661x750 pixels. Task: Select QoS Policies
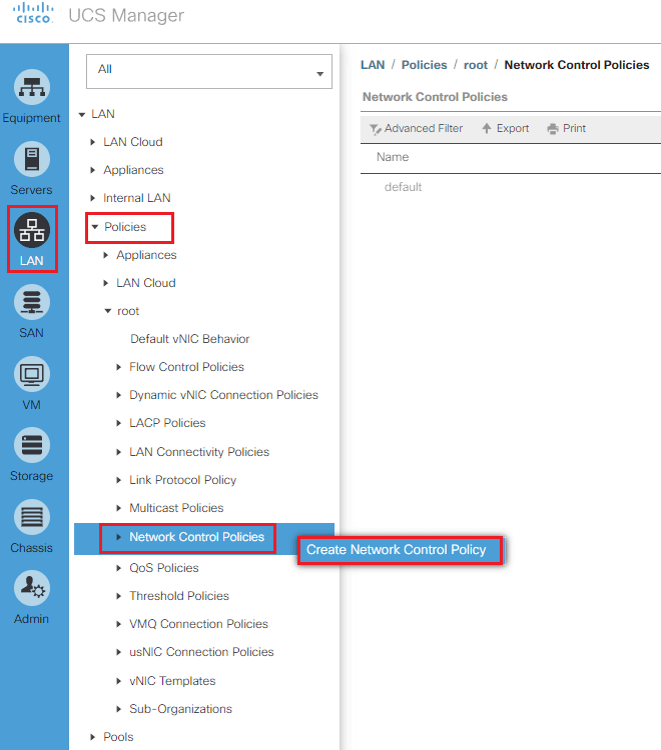[x=164, y=568]
